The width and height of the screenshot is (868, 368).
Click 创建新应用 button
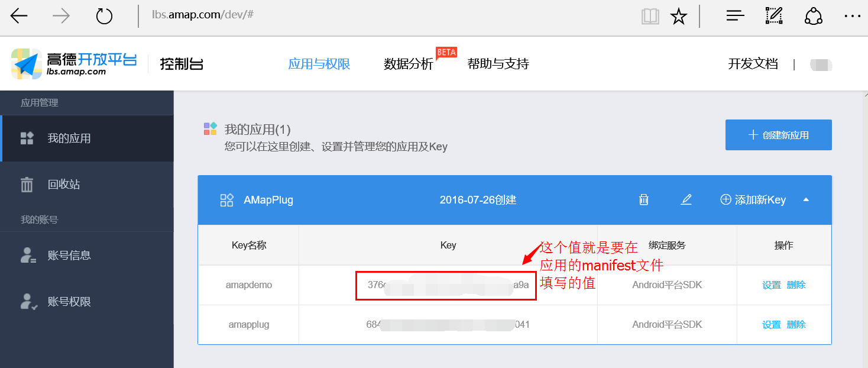point(778,135)
